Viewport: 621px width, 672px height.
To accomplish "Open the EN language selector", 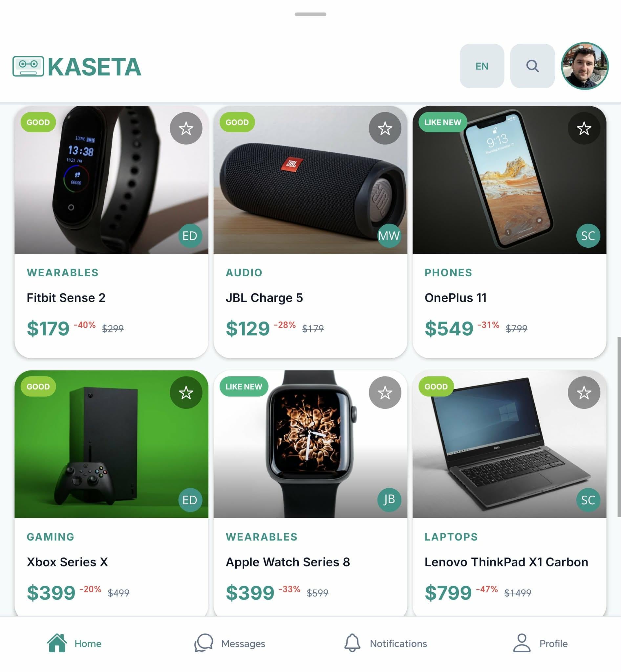I will (482, 66).
